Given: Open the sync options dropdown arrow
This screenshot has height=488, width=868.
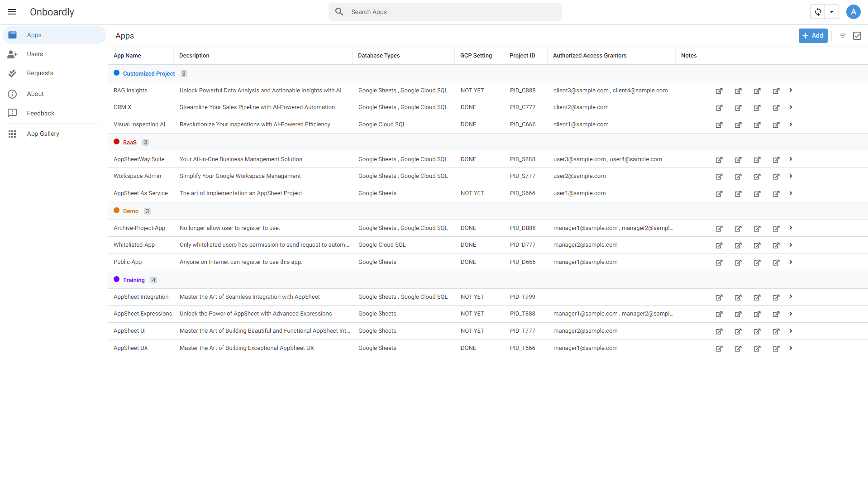Looking at the screenshot, I should (x=832, y=12).
